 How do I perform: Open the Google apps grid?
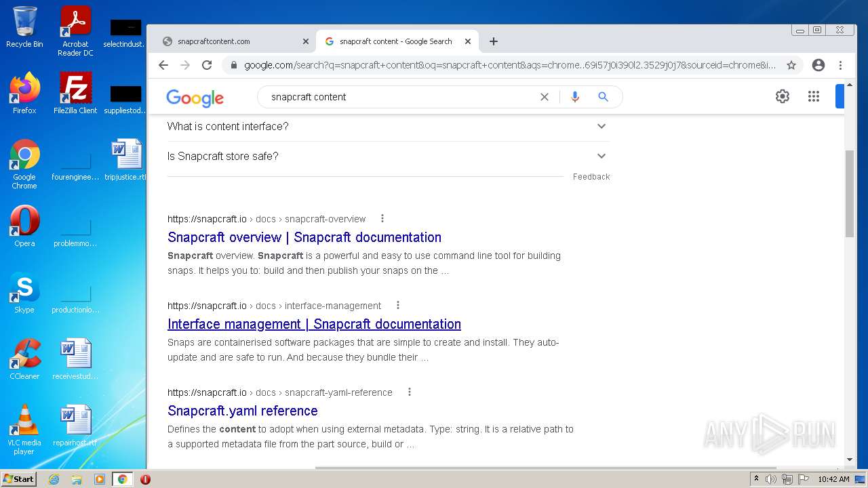[x=814, y=96]
